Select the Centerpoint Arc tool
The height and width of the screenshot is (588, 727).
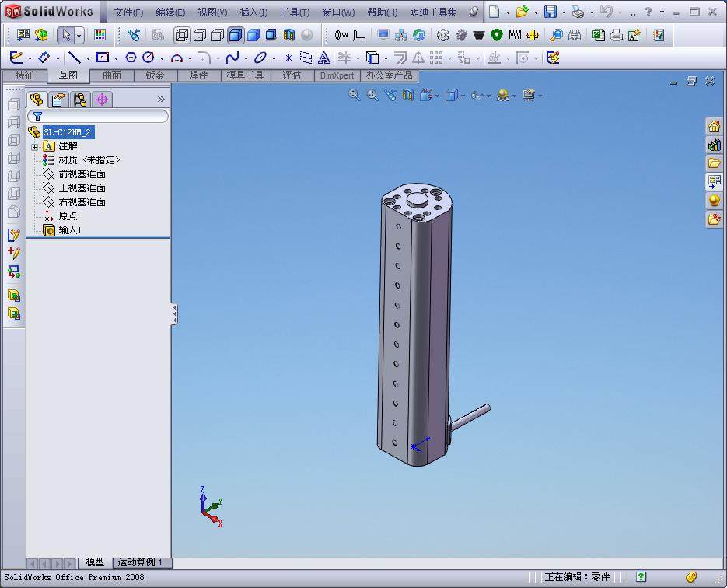[177, 58]
